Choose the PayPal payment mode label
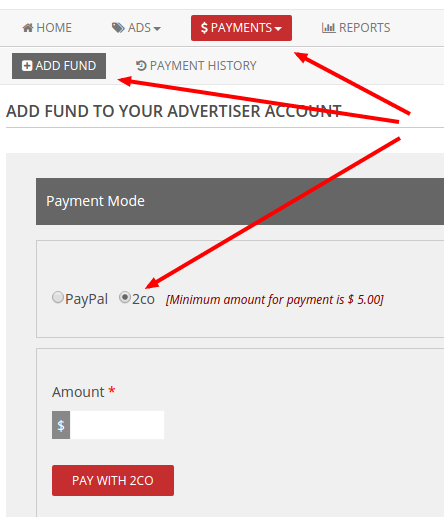 (x=86, y=299)
